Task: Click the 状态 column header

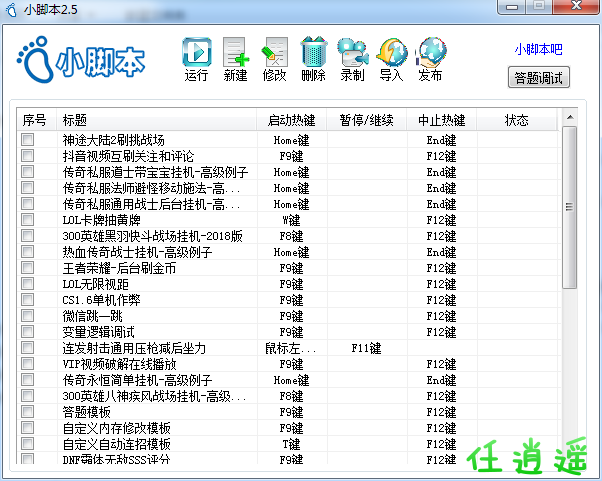Action: pyautogui.click(x=517, y=120)
